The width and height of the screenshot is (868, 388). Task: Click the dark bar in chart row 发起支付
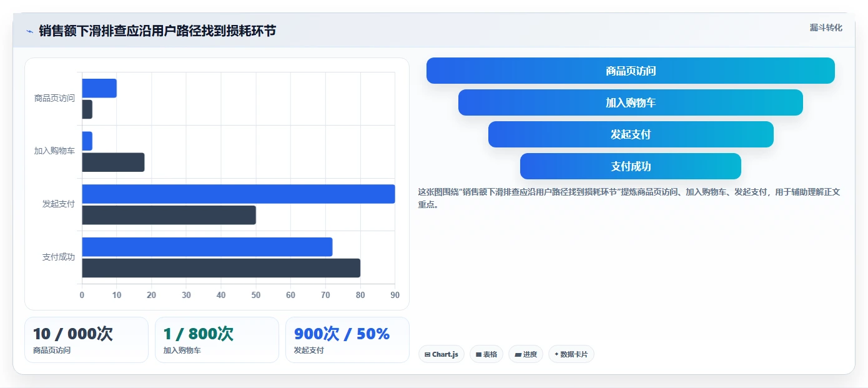[169, 215]
